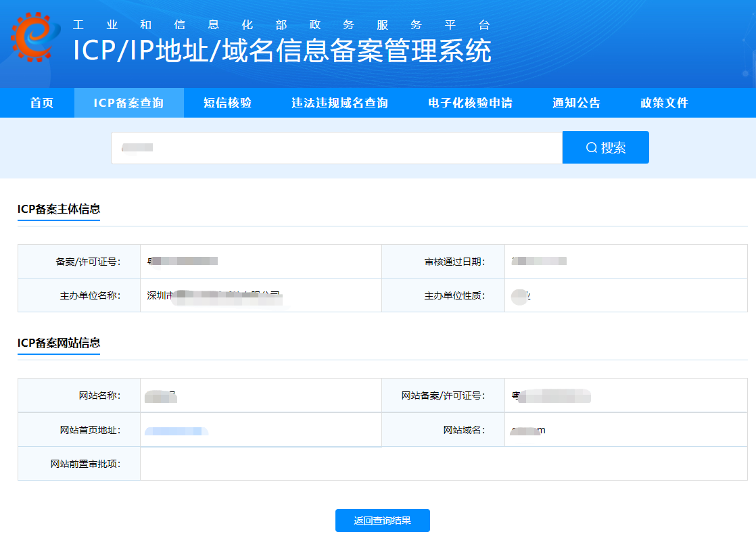Open the 政策文件 menu item

664,103
